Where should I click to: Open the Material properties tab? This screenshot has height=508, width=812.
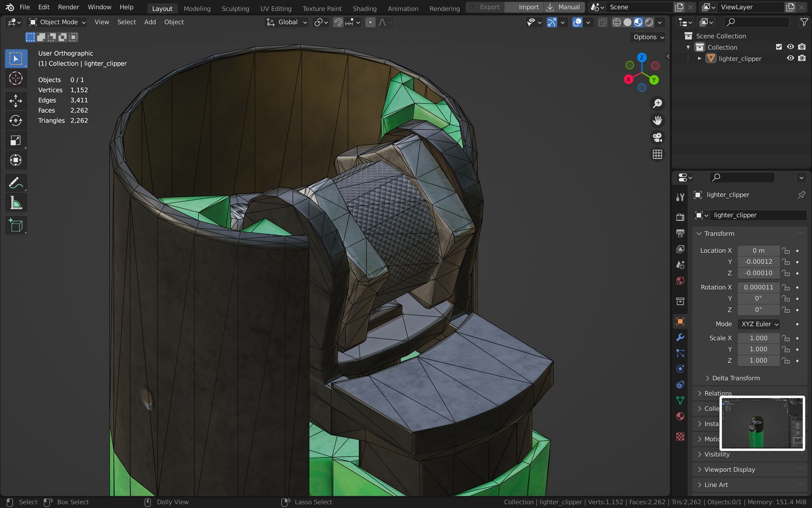point(680,416)
